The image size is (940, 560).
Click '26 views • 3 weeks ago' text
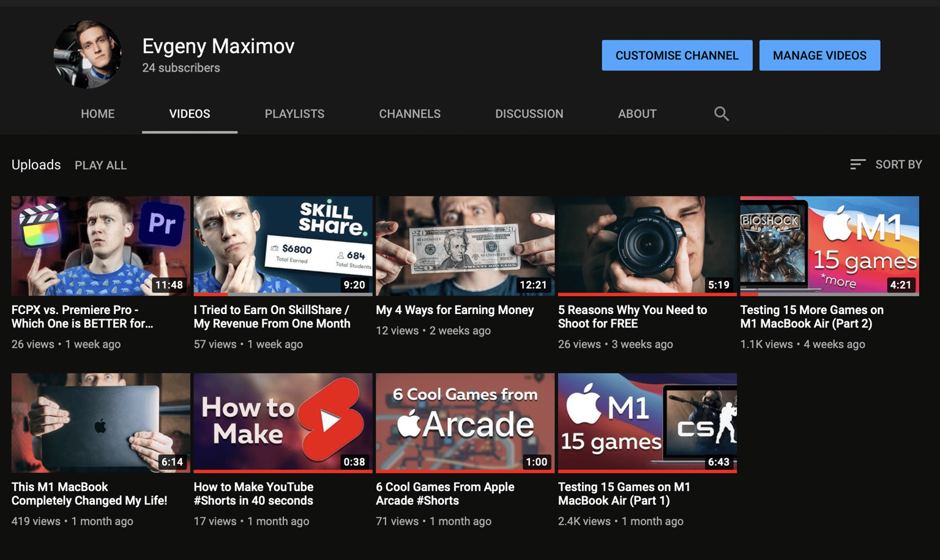616,345
